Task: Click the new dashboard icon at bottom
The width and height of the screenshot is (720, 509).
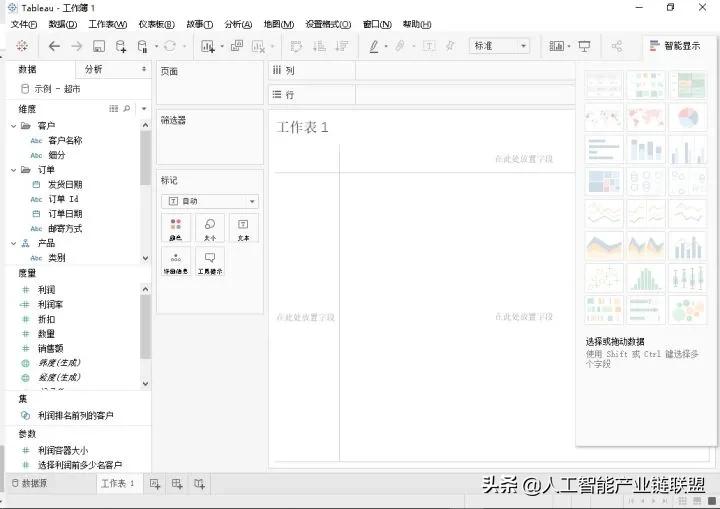Action: click(177, 484)
